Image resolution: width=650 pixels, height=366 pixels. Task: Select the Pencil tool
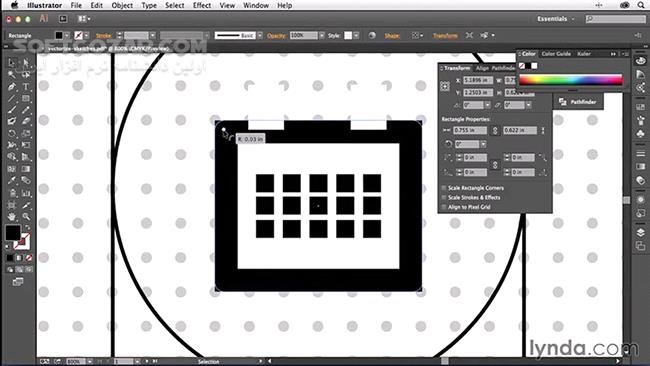(26, 110)
